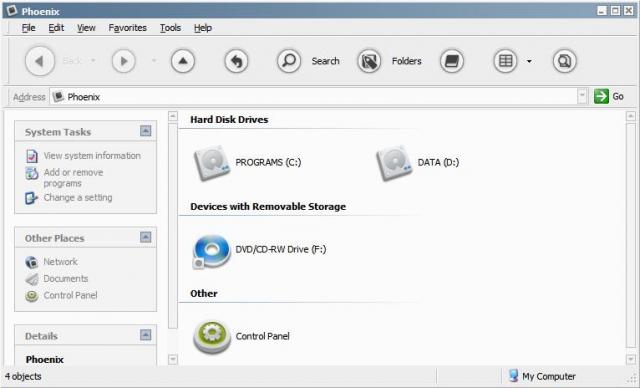The height and width of the screenshot is (388, 640).
Task: Click the Devices with Removable Storage header
Action: [x=268, y=206]
